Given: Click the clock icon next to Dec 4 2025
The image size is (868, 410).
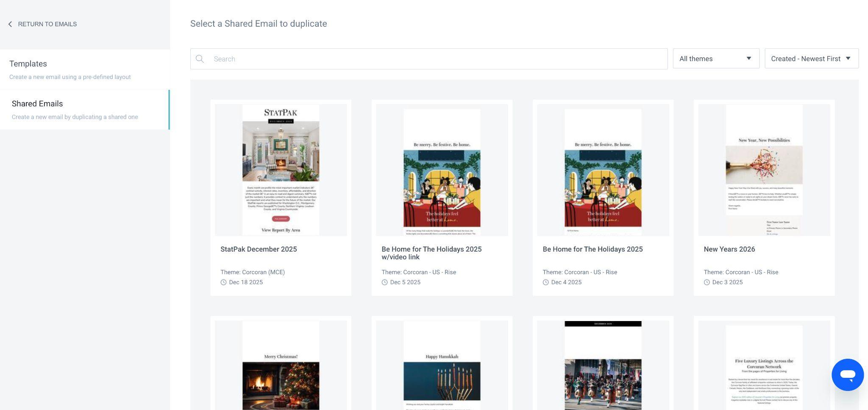Looking at the screenshot, I should click(x=545, y=282).
